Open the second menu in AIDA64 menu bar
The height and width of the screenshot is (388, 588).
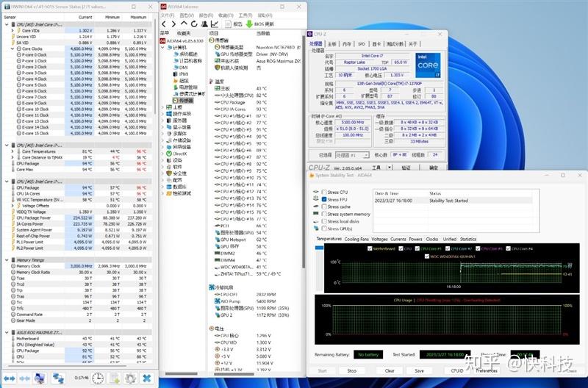point(187,15)
